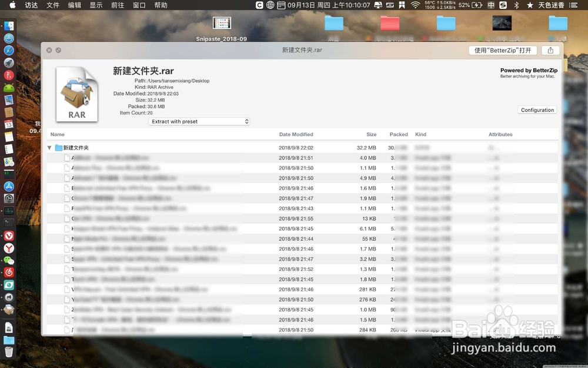Screen dimensions: 588x368
Task: Launch Yandex browser from the Dock
Action: (x=9, y=248)
